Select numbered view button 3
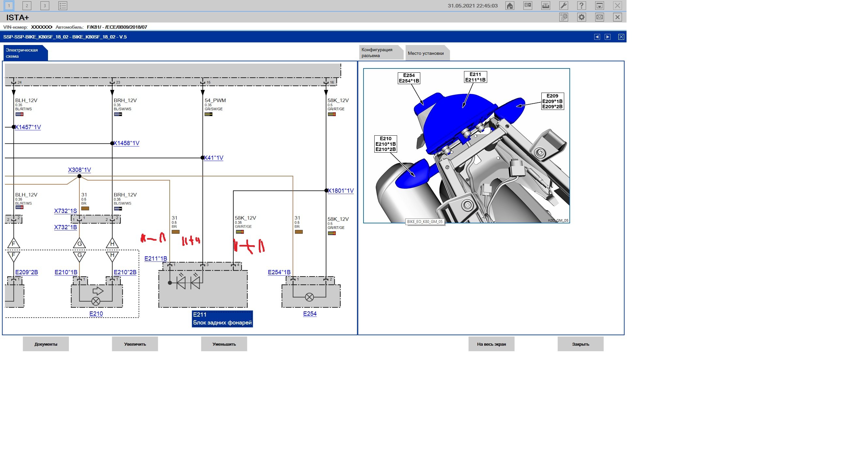The image size is (868, 465). pos(44,6)
